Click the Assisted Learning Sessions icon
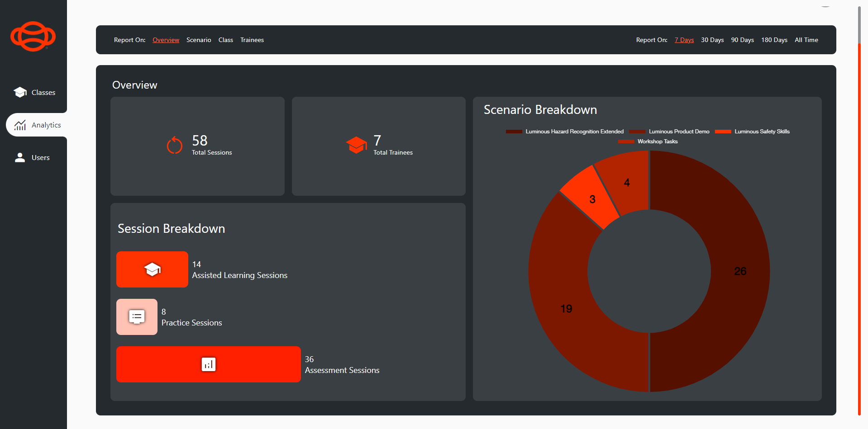This screenshot has width=868, height=429. click(152, 269)
